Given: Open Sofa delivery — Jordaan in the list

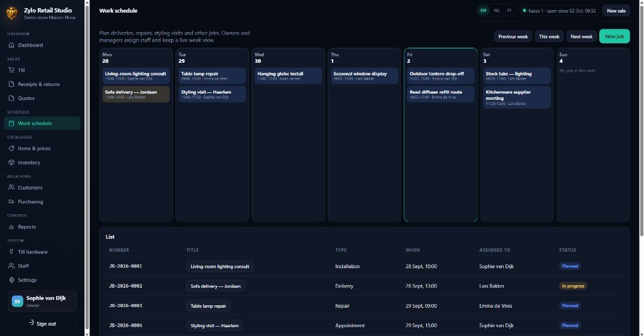Looking at the screenshot, I should coord(216,286).
